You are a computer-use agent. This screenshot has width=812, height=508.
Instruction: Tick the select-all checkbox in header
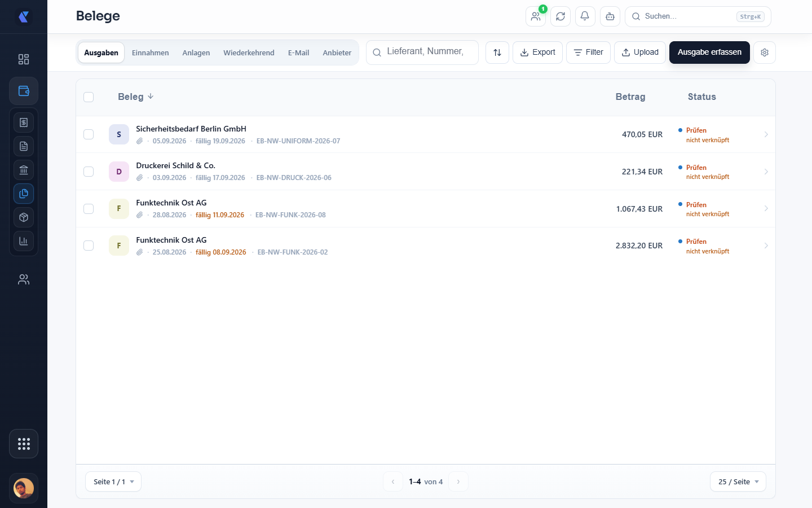click(89, 97)
